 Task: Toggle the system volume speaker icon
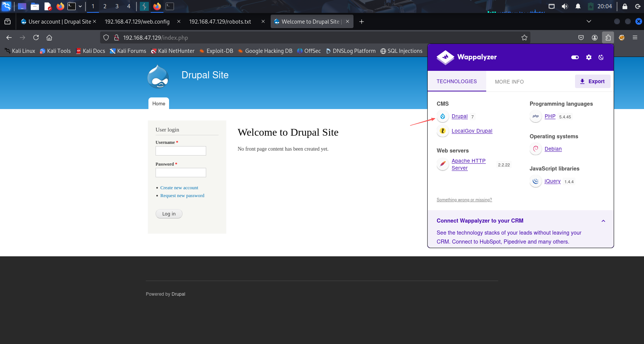[565, 6]
